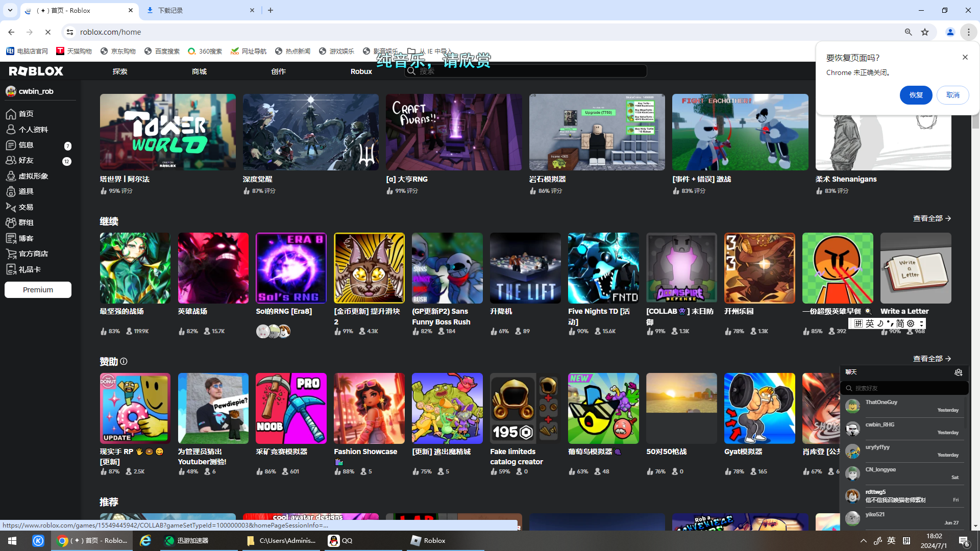Click the Roblox search field
The image size is (980, 551).
[x=526, y=71]
